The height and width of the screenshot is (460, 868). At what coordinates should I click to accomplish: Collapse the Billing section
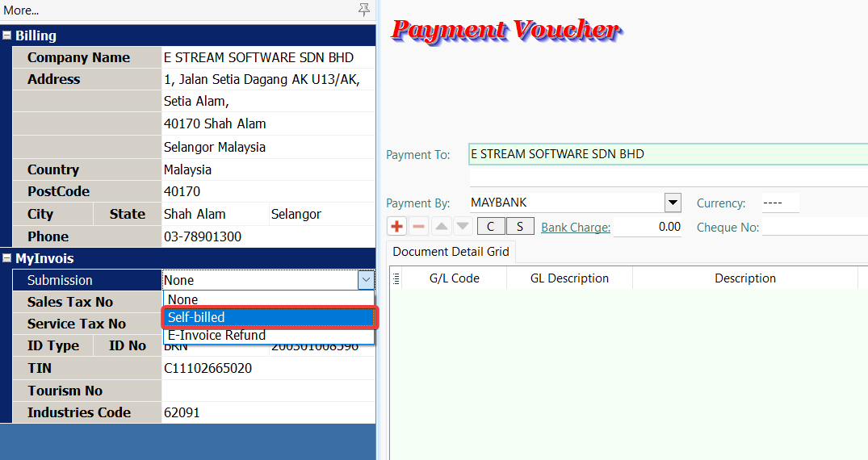[6, 36]
